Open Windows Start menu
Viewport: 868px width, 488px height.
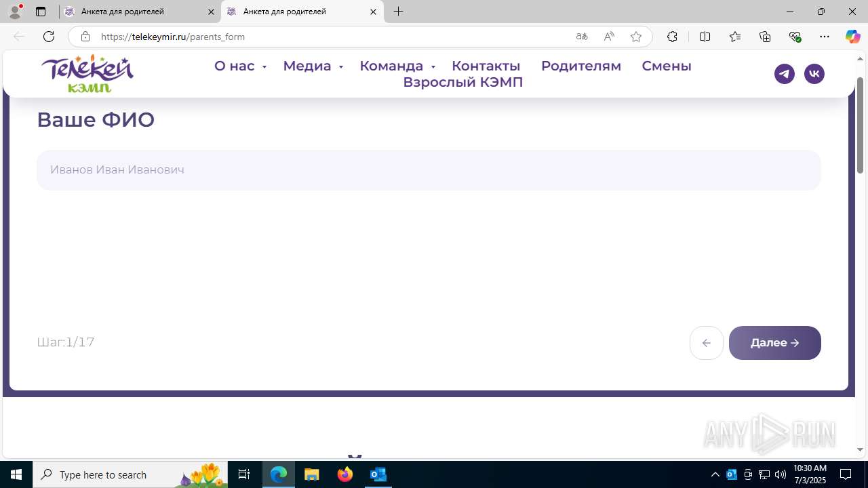[16, 474]
